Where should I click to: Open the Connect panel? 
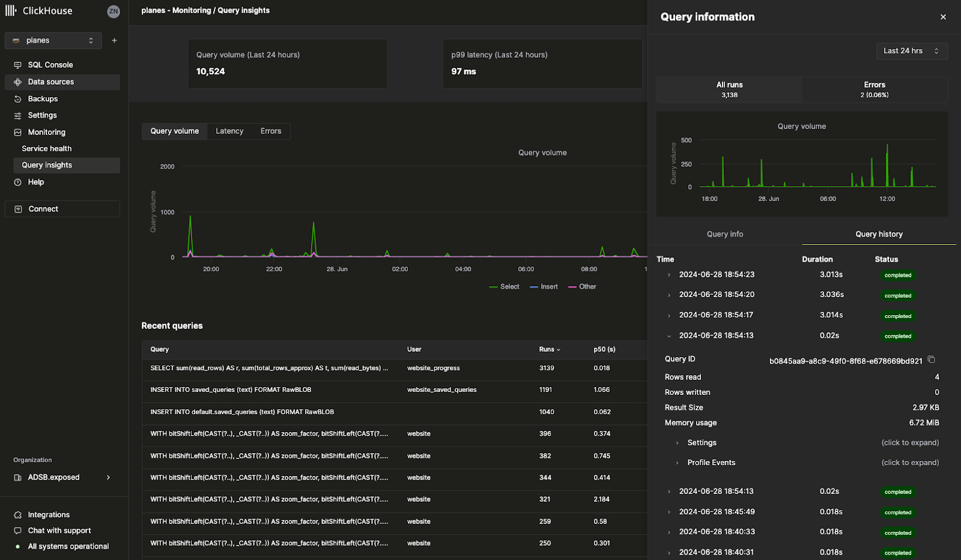pyautogui.click(x=43, y=208)
